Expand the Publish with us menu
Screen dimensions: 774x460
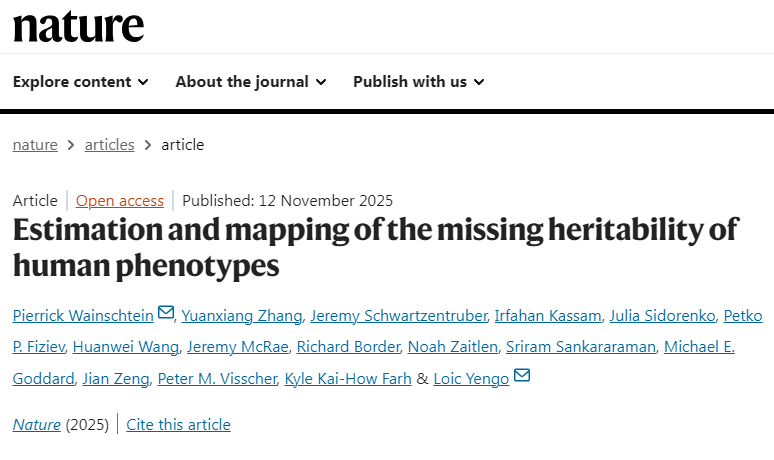click(x=418, y=82)
